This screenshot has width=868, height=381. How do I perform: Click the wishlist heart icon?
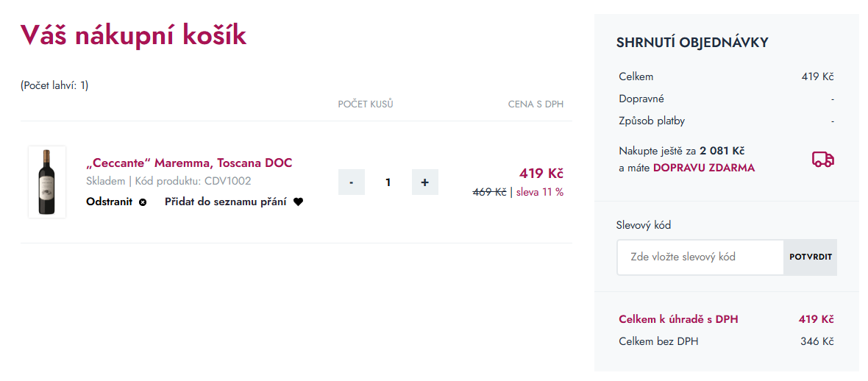pyautogui.click(x=298, y=202)
